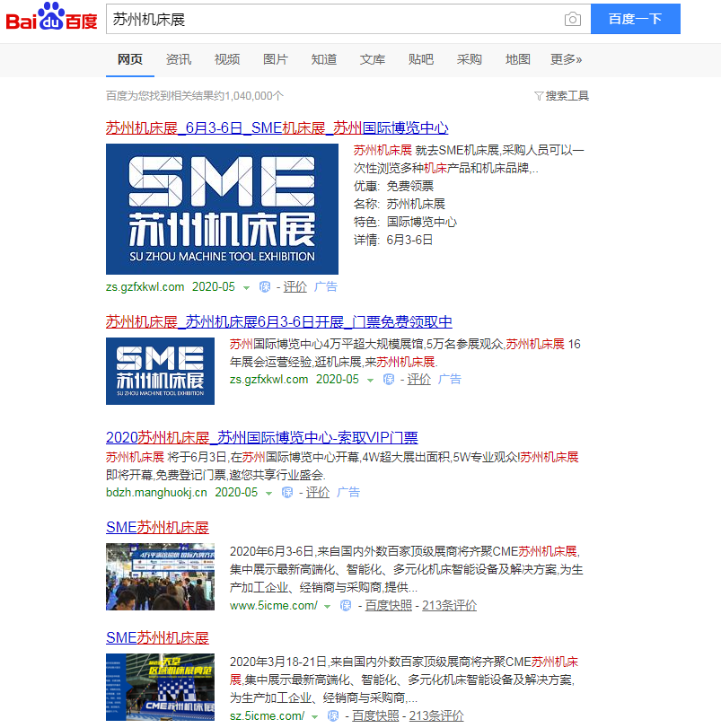Click shield icon in 门票免费领取中 result
721x728 pixels.
pos(389,380)
